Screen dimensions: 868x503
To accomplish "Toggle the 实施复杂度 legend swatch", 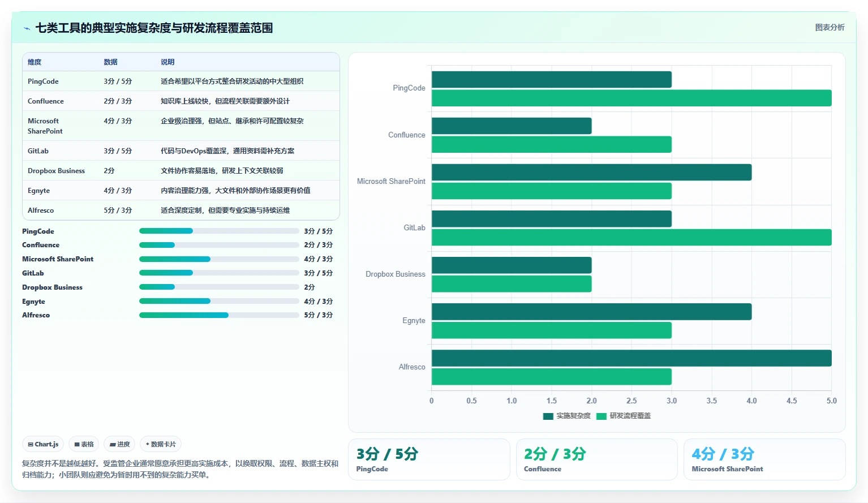I will pyautogui.click(x=548, y=416).
